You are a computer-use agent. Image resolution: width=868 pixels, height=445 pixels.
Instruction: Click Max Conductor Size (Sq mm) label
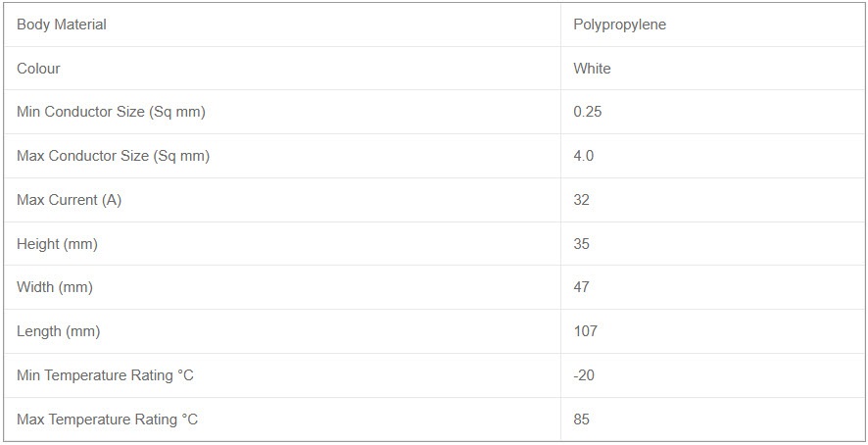pyautogui.click(x=113, y=156)
